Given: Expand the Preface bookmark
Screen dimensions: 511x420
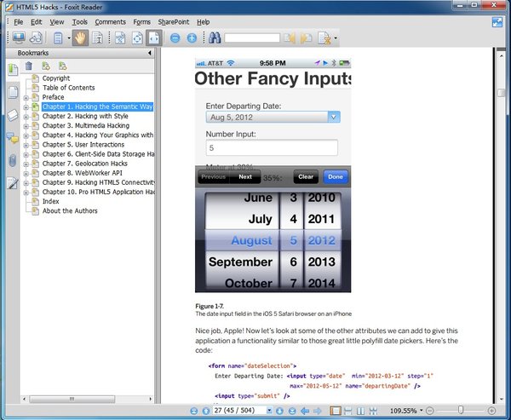Looking at the screenshot, I should [x=26, y=98].
